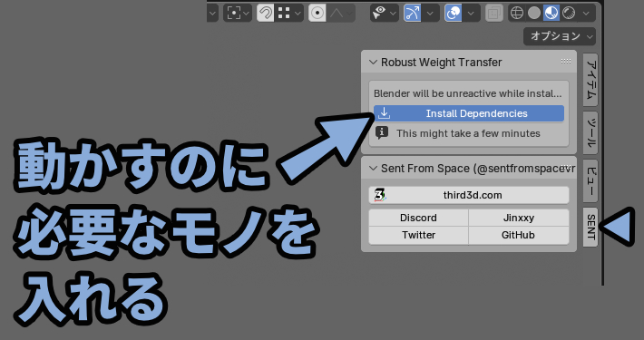The width and height of the screenshot is (644, 340).
Task: Toggle the Show Overlays button
Action: pyautogui.click(x=453, y=13)
